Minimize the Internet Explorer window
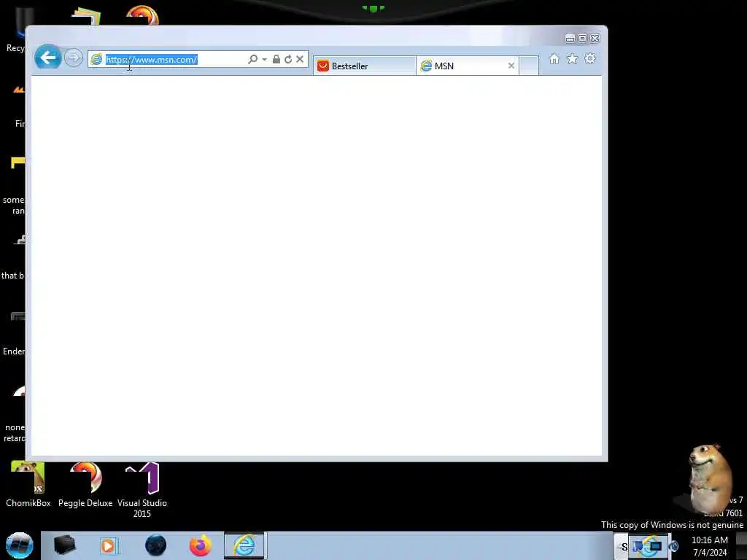The width and height of the screenshot is (747, 560). (570, 38)
